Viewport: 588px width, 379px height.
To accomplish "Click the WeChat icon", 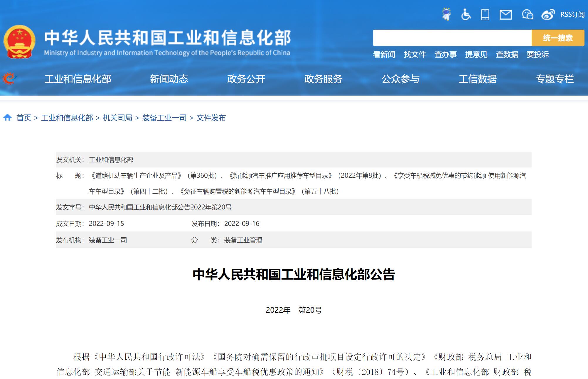I will [x=528, y=14].
